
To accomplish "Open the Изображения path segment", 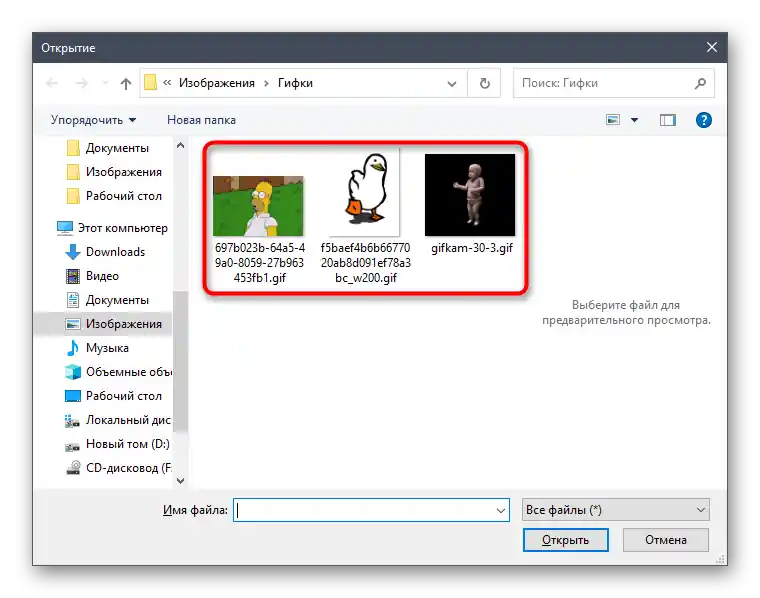I will coord(217,83).
